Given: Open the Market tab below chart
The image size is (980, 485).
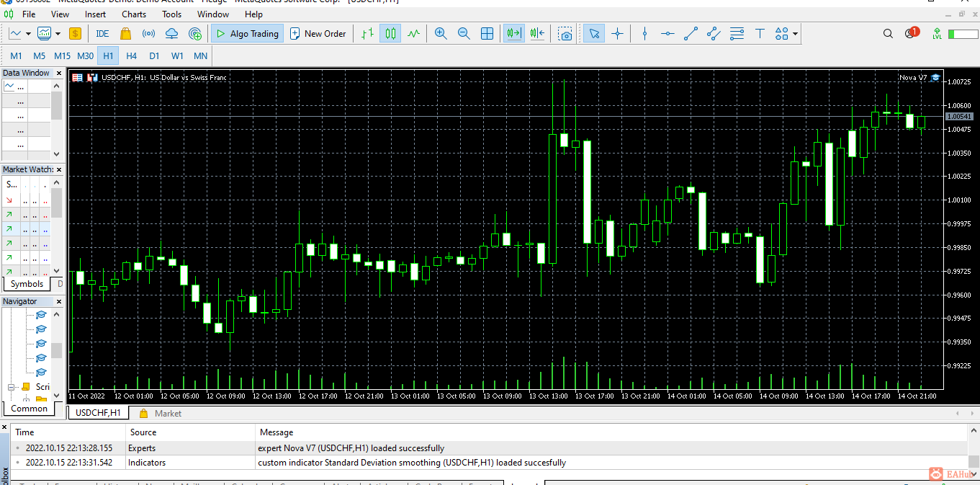Looking at the screenshot, I should click(161, 414).
